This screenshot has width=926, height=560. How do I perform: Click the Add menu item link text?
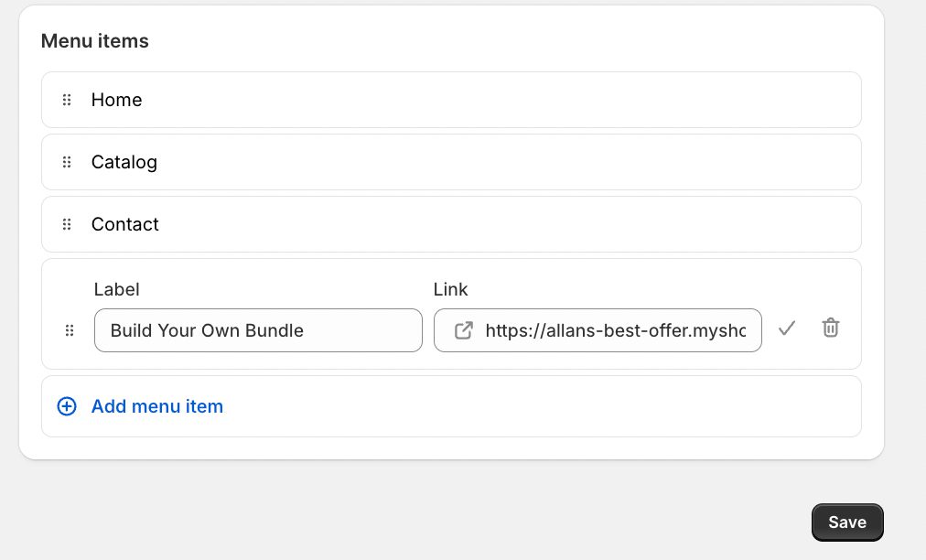tap(157, 406)
